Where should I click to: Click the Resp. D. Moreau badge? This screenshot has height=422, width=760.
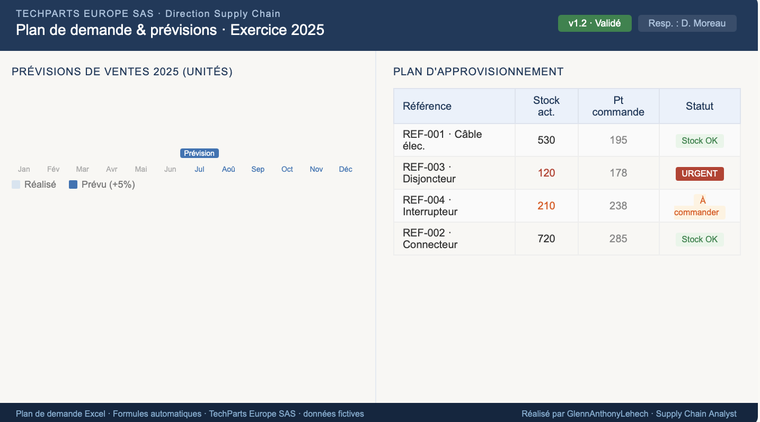tap(687, 23)
